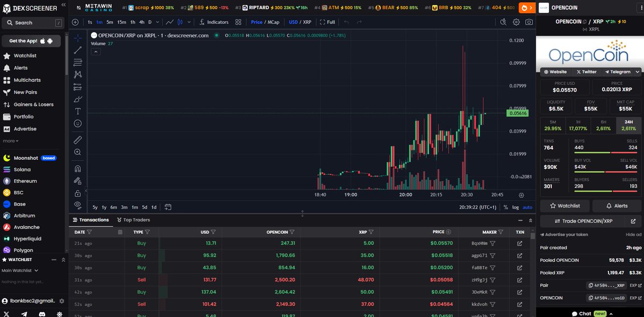Switch chart to 1h timeframe
Viewport: 644px width, 317px height.
[133, 22]
